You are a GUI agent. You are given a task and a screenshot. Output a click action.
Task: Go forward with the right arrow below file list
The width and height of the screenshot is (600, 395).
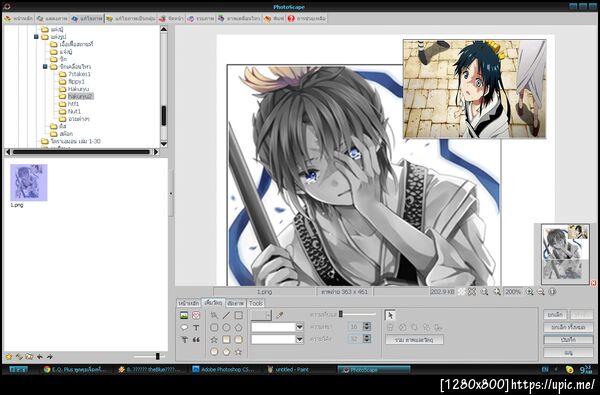[50, 357]
